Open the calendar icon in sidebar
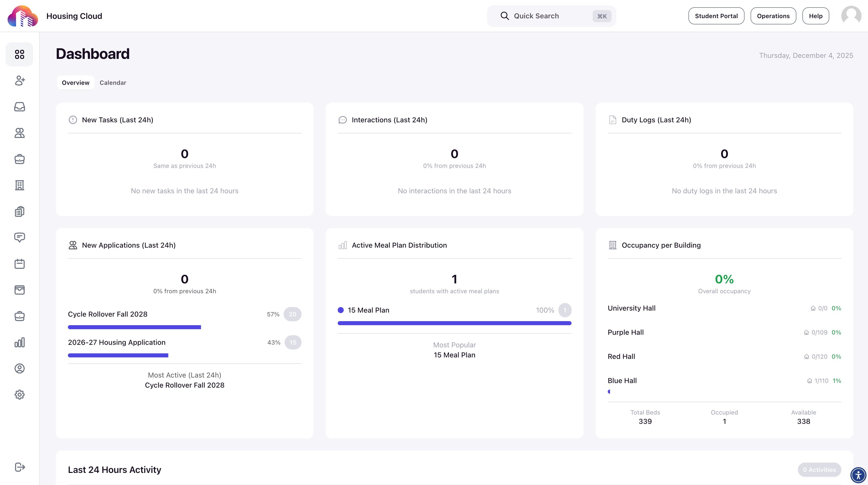The width and height of the screenshot is (868, 485). [x=20, y=264]
